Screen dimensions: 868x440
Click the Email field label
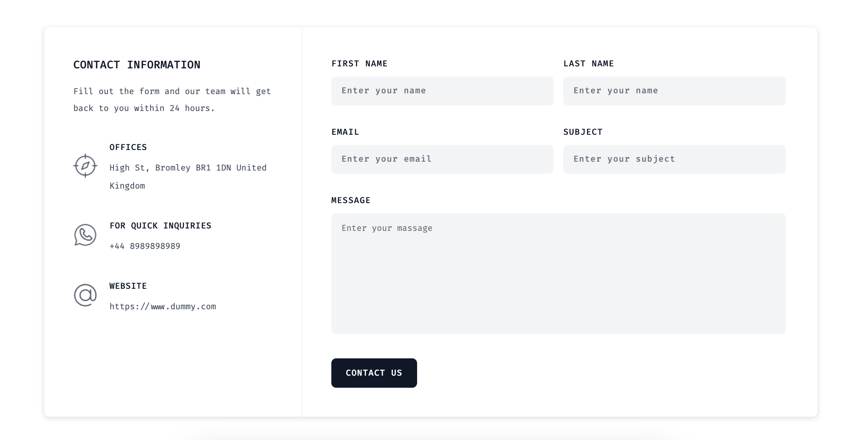pos(345,132)
